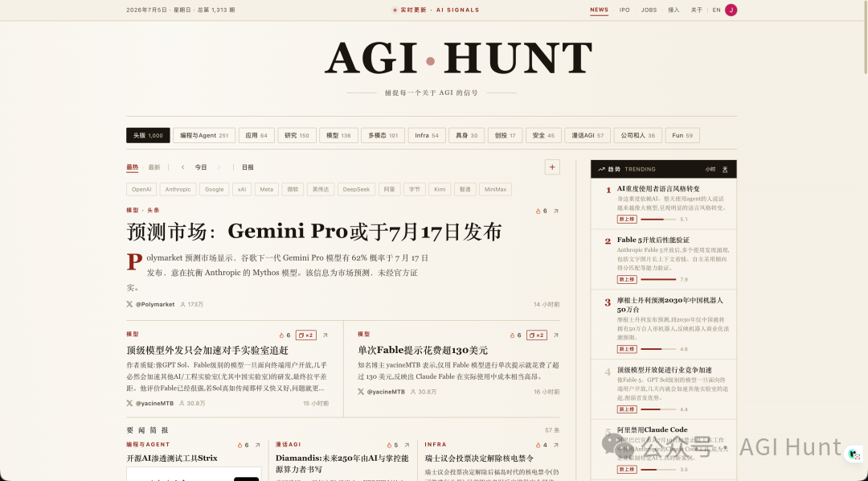Screen dimensions: 868x481
Task: Select 公司和人 36 category tab
Action: pyautogui.click(x=637, y=135)
